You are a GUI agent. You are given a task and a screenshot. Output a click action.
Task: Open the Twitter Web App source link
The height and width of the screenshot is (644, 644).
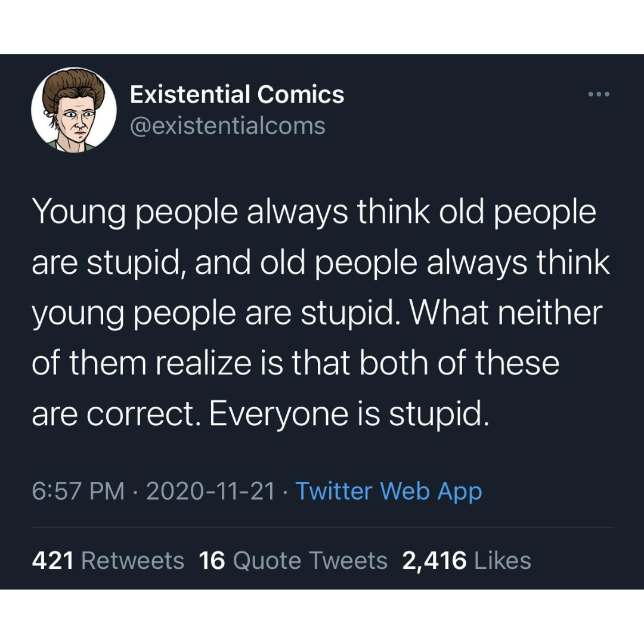pyautogui.click(x=389, y=491)
